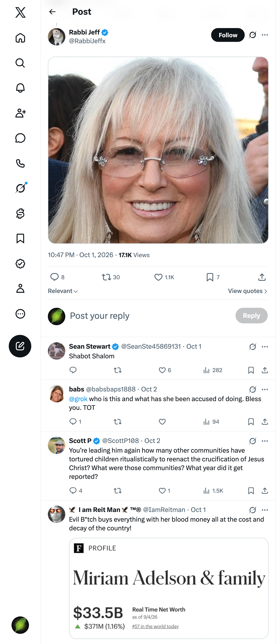Image resolution: width=276 pixels, height=644 pixels.
Task: Bookmark the main post with 7 bookmarks
Action: [213, 277]
